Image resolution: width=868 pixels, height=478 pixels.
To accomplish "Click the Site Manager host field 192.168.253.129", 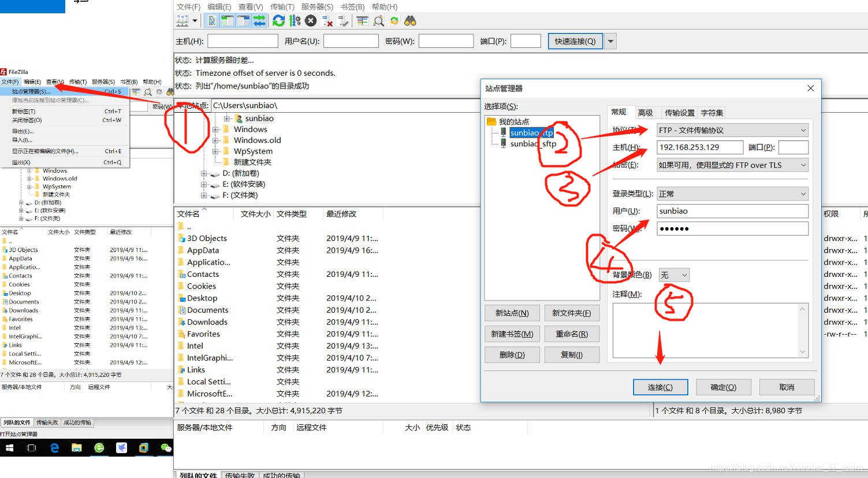I will coord(700,147).
